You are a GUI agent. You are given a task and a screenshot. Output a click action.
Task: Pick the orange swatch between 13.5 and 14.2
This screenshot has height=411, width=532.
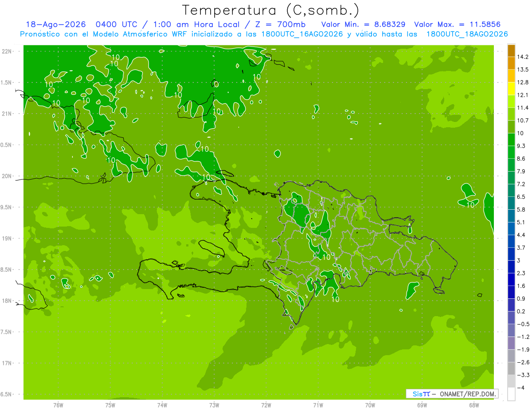(511, 63)
